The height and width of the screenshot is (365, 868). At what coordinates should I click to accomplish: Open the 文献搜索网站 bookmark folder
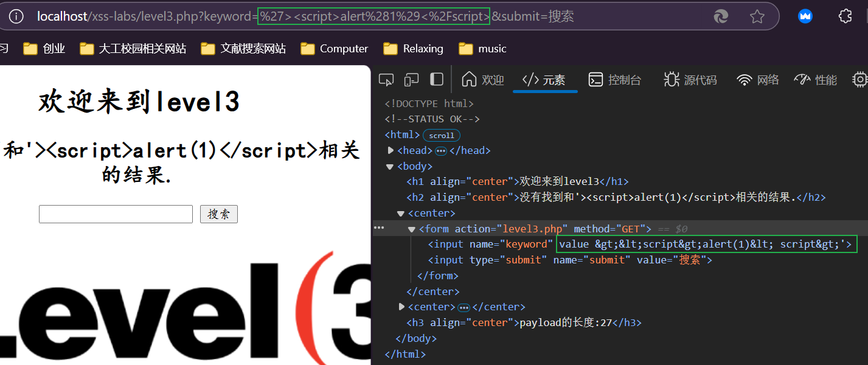tap(243, 49)
